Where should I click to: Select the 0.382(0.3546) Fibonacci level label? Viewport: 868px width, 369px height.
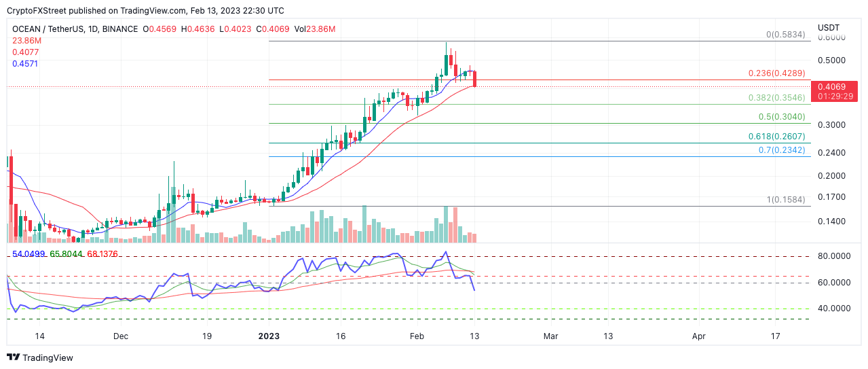pos(776,97)
